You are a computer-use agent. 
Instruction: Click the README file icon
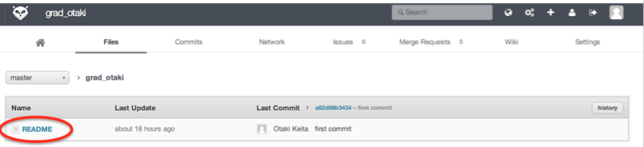click(16, 129)
